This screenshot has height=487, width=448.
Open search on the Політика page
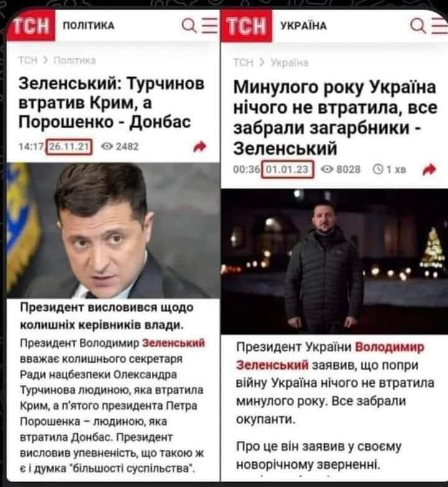[x=189, y=26]
